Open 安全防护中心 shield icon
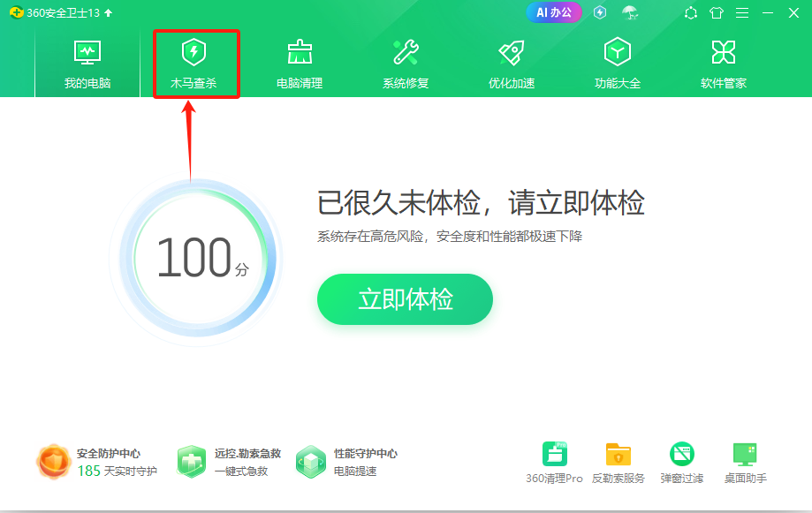Screen dimensions: 812x513 [53, 461]
